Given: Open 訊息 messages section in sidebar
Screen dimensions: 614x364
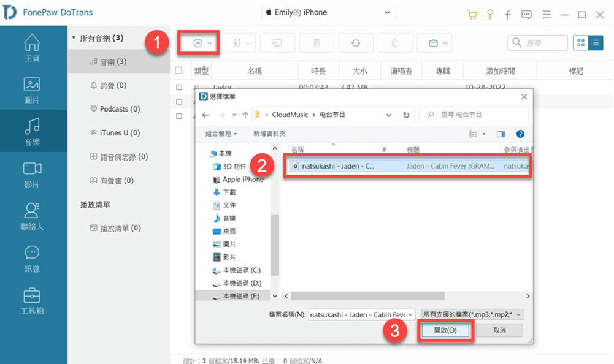Looking at the screenshot, I should [x=32, y=259].
